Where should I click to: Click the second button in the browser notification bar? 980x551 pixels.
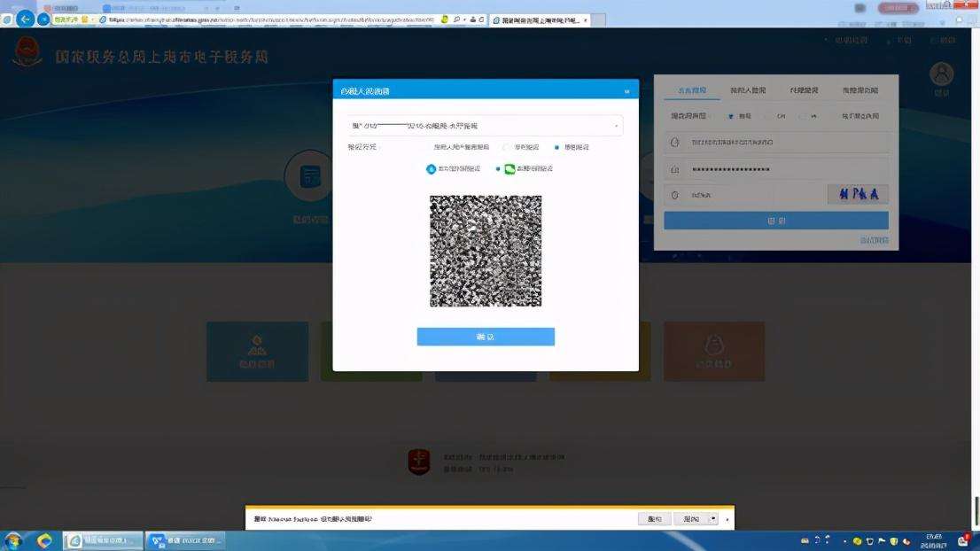click(690, 519)
